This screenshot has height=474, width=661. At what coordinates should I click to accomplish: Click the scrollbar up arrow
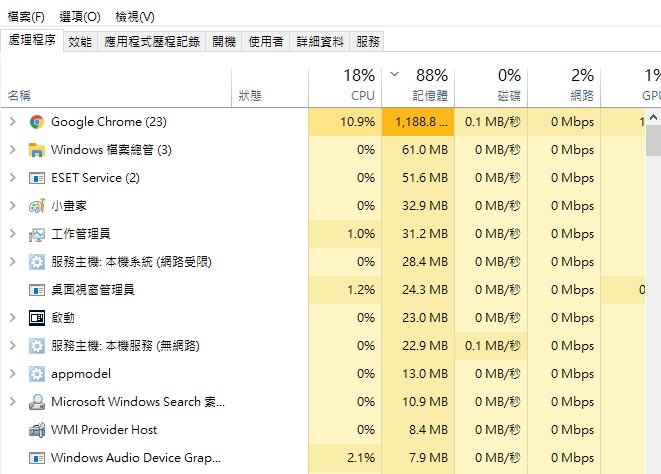tap(653, 117)
